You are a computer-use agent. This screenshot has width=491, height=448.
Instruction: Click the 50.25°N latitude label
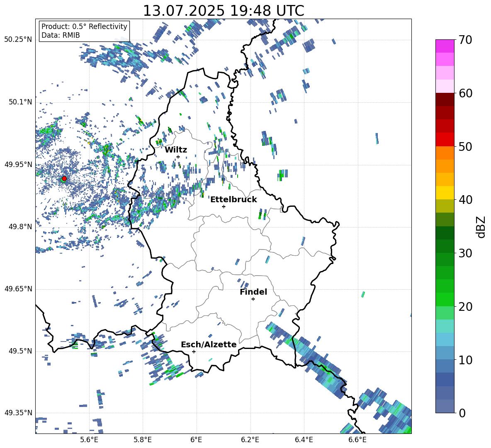pos(18,40)
